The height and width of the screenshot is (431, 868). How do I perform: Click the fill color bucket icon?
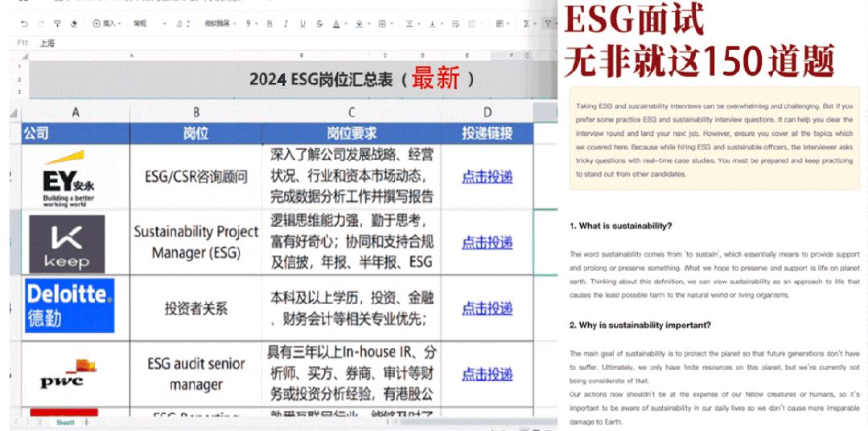point(360,24)
